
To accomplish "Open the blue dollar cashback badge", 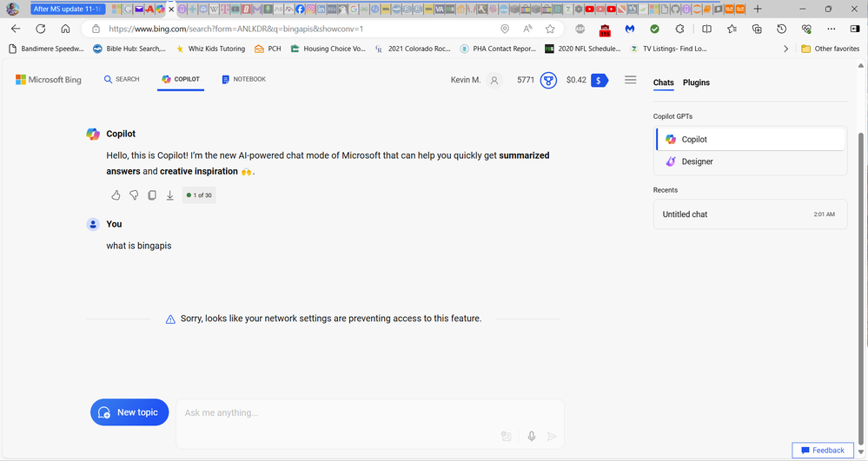I will (600, 80).
